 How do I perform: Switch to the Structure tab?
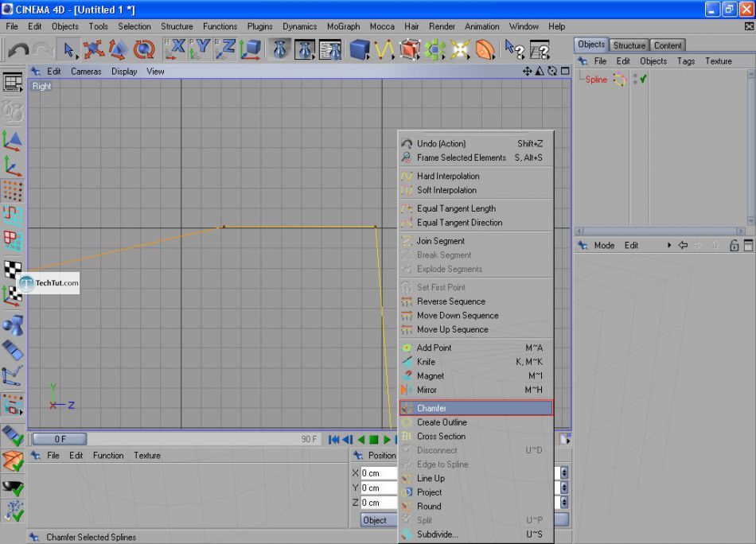(629, 45)
